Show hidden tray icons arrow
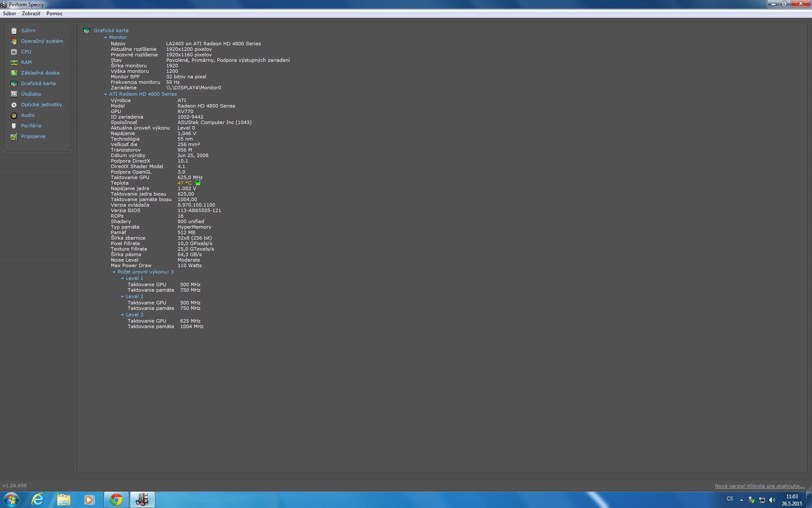 point(741,500)
